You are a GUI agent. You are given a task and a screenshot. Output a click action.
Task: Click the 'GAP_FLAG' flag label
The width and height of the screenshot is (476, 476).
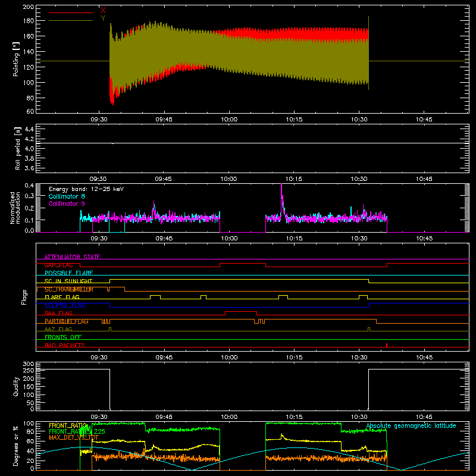click(58, 265)
